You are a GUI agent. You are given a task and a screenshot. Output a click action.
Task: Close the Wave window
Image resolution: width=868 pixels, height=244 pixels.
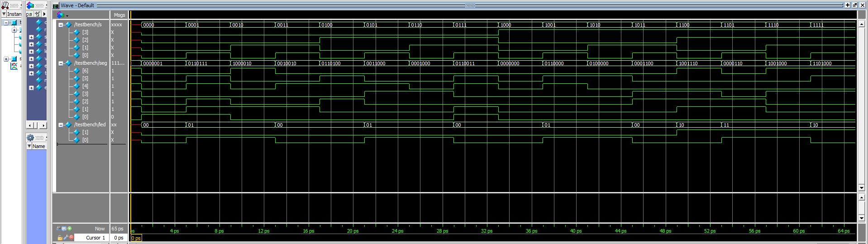pyautogui.click(x=862, y=5)
